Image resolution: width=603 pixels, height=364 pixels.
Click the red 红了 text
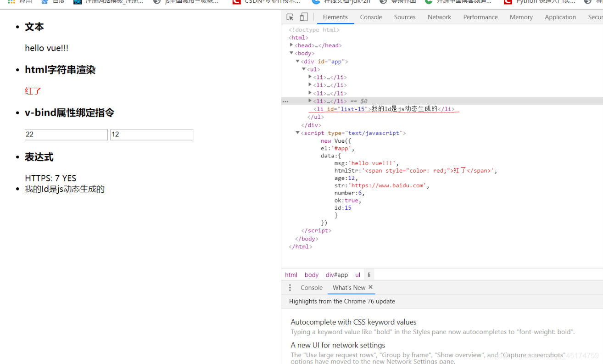33,91
